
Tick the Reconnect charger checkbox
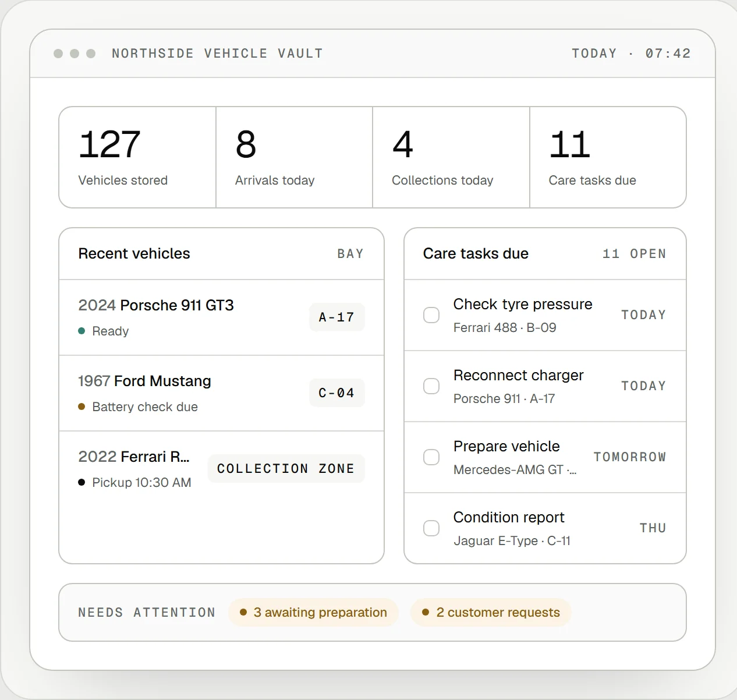click(x=431, y=386)
